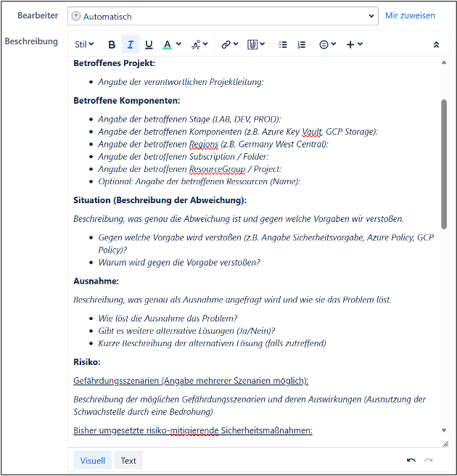Click the description vertical scrollbar thumb
The image size is (457, 476).
[x=444, y=164]
